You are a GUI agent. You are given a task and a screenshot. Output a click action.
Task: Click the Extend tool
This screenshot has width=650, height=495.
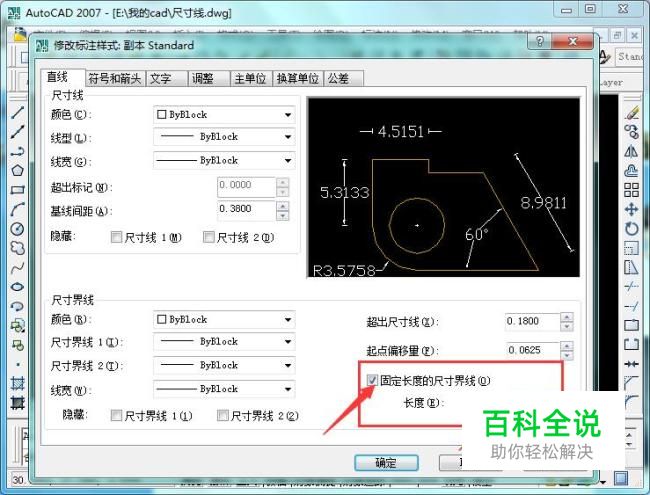point(631,306)
